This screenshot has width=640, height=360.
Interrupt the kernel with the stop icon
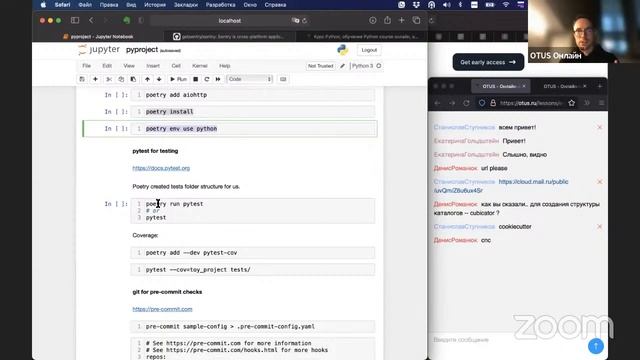(196, 79)
